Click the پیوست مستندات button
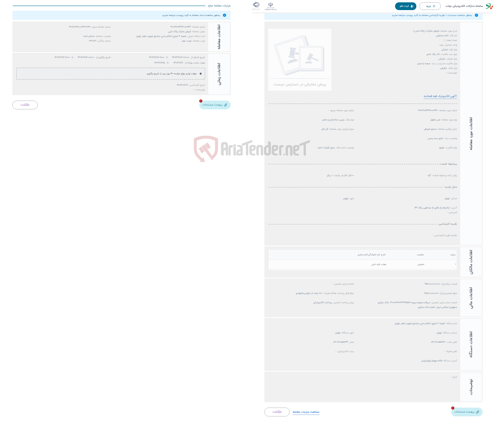504x421 pixels. click(x=213, y=105)
